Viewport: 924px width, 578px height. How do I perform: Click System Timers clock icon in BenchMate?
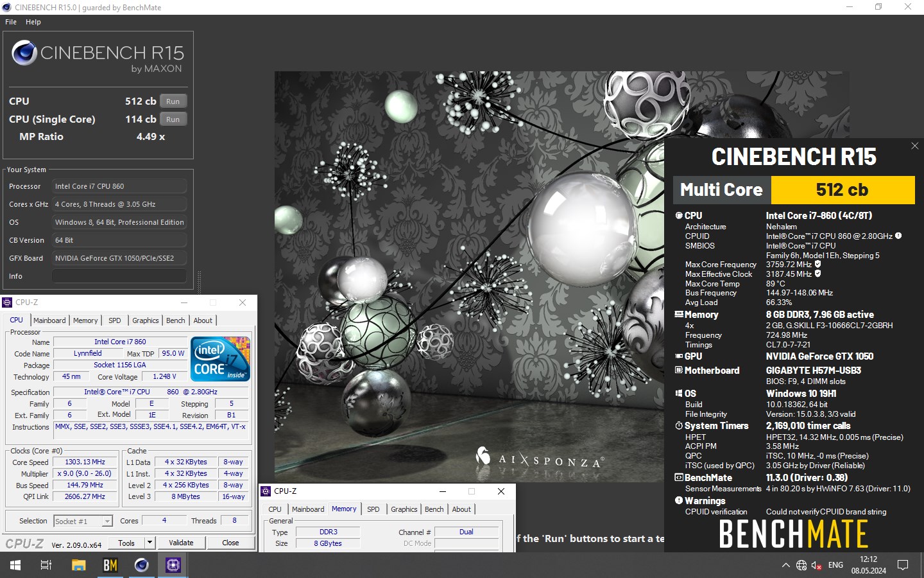click(679, 426)
